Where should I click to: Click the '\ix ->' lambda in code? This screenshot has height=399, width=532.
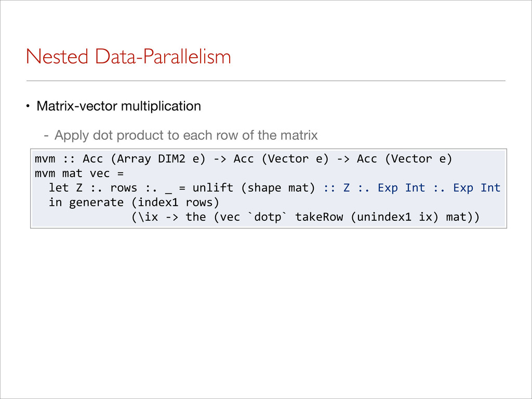pyautogui.click(x=158, y=217)
